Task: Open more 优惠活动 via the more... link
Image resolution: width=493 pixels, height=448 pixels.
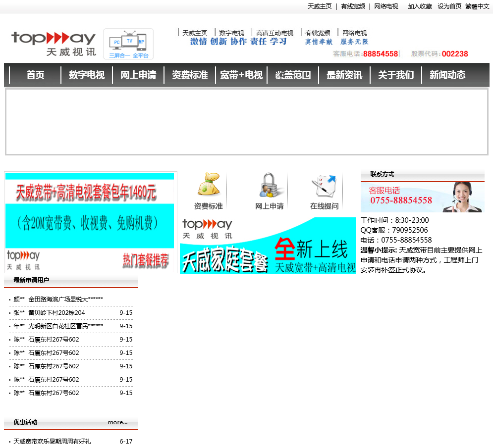Action: pyautogui.click(x=117, y=422)
